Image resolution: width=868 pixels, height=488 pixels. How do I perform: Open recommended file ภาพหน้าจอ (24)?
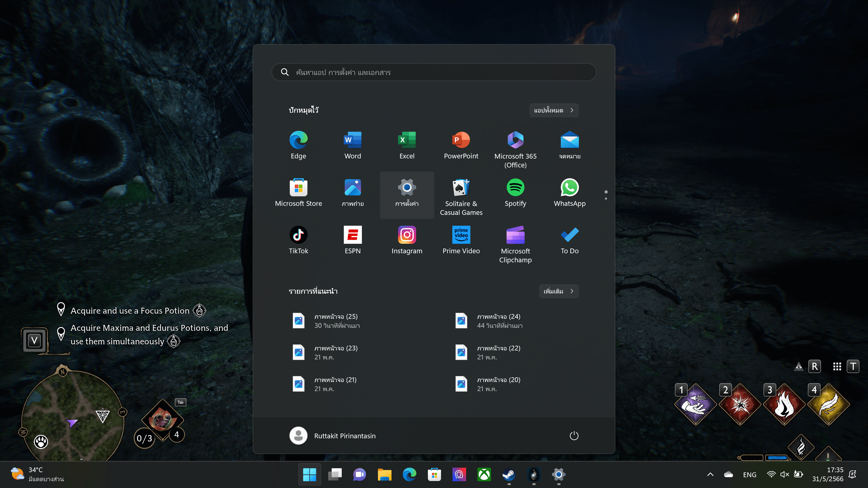point(515,321)
